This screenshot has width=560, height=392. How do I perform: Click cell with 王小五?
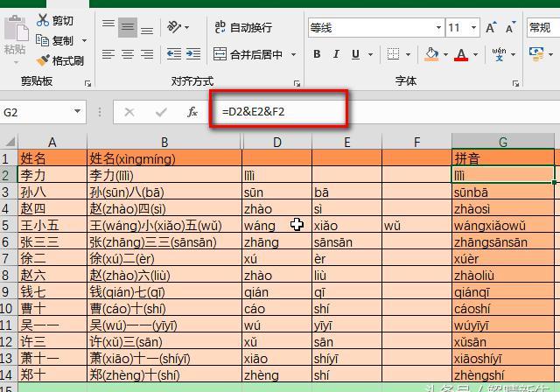coord(52,226)
